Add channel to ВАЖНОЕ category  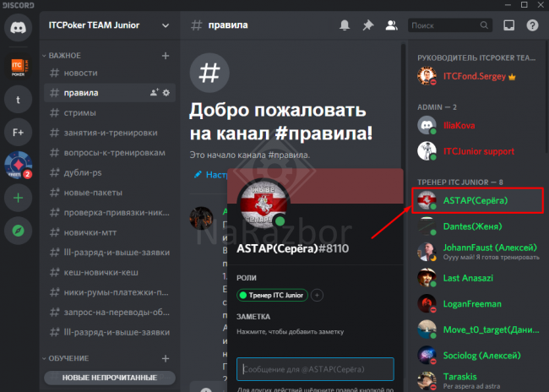point(166,55)
